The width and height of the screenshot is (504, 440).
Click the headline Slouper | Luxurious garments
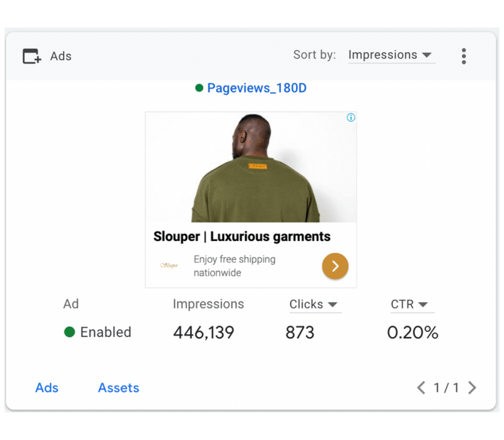click(x=242, y=236)
